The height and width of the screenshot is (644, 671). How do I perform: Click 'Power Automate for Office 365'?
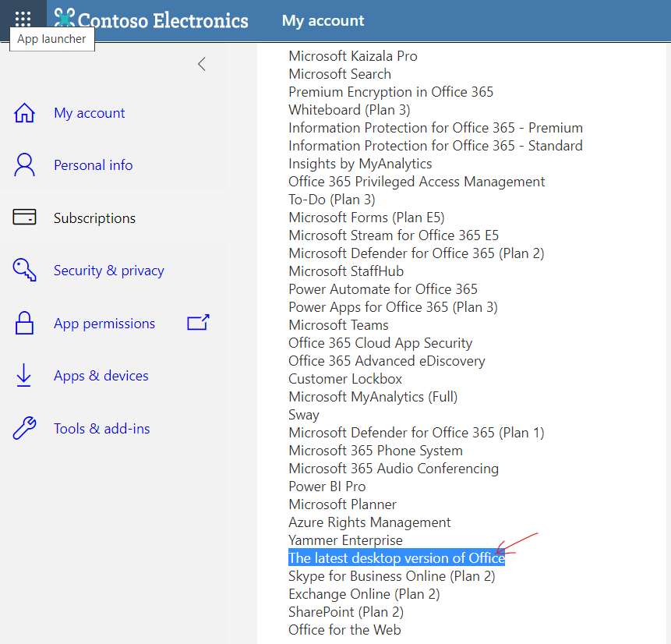coord(383,289)
